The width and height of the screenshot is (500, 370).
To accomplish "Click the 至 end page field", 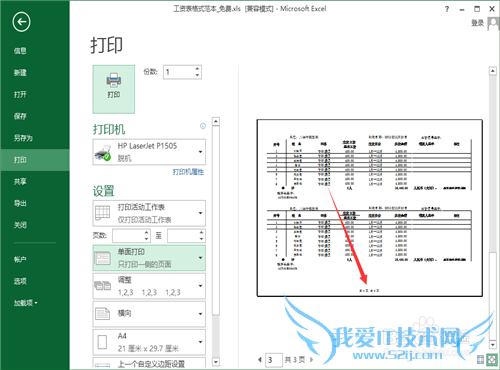I will tap(183, 236).
